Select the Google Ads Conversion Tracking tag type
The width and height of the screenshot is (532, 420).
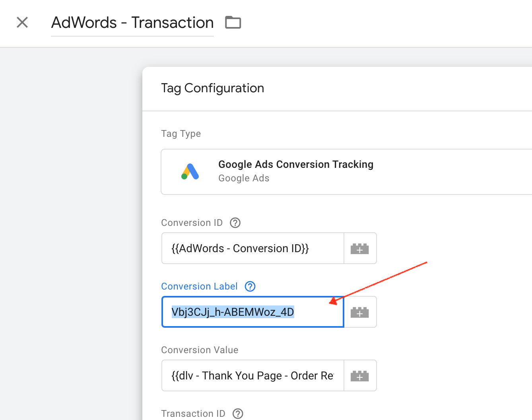(346, 172)
